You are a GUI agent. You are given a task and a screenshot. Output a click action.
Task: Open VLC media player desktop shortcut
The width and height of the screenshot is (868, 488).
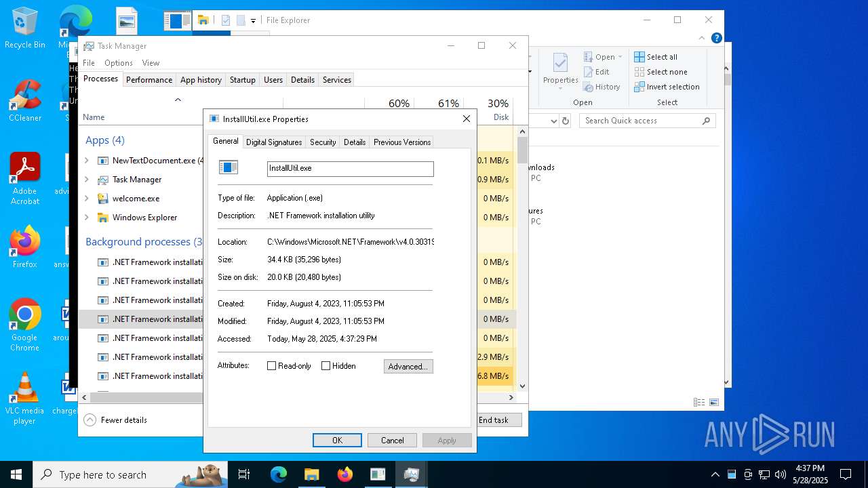25,399
